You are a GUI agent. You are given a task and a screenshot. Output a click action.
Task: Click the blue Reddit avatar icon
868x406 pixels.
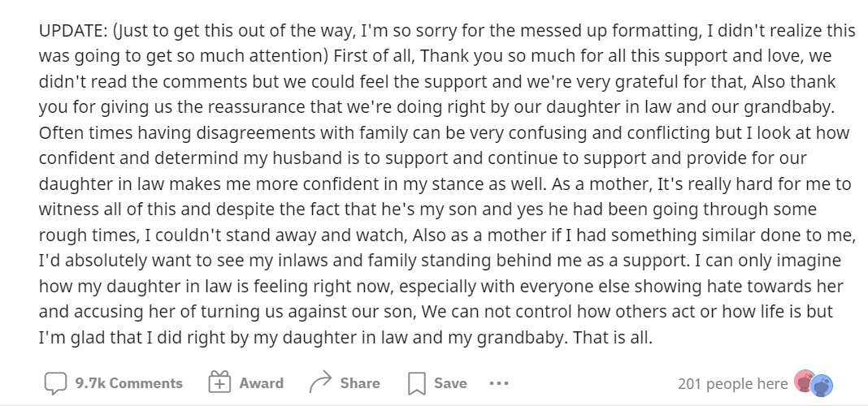pyautogui.click(x=822, y=386)
